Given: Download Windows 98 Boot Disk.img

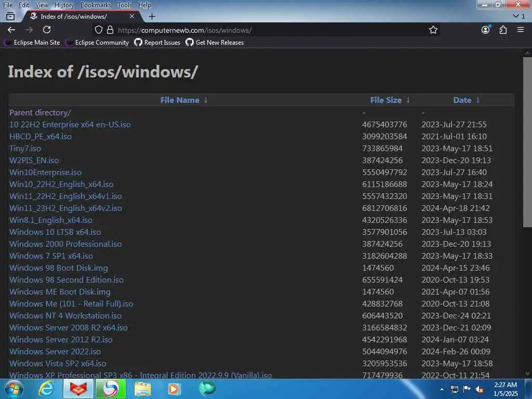Looking at the screenshot, I should point(58,268).
